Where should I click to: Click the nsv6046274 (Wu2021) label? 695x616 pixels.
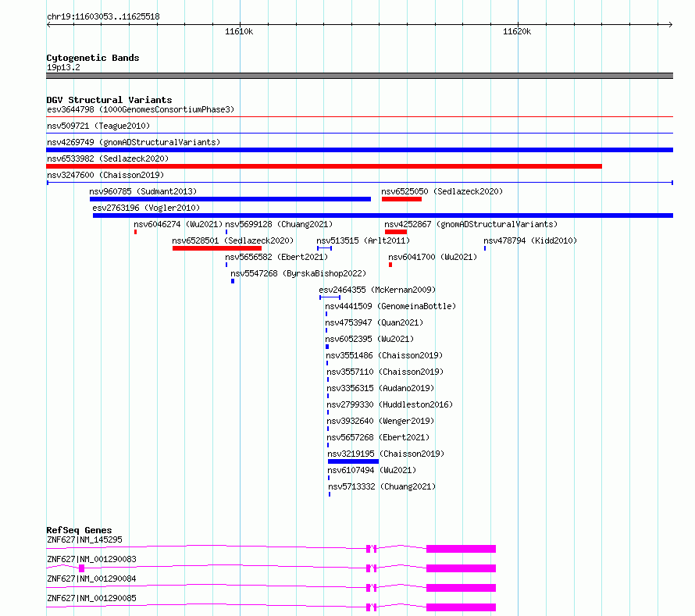click(178, 224)
